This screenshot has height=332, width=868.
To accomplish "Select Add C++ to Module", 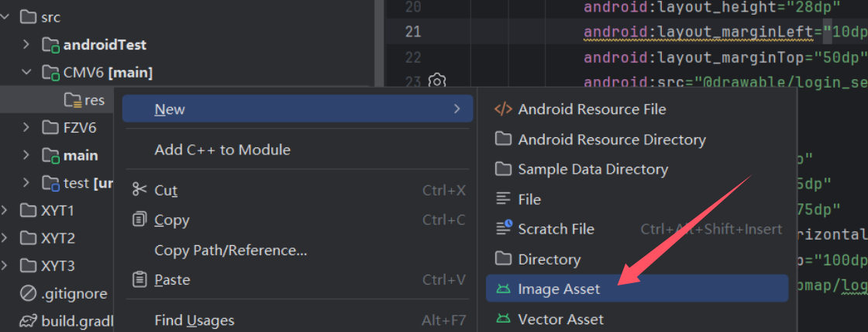I will click(222, 150).
